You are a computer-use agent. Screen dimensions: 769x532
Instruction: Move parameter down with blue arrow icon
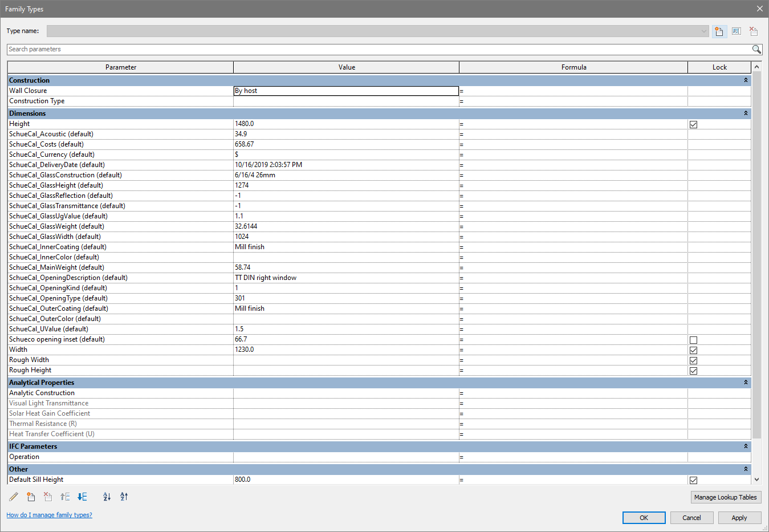[82, 497]
